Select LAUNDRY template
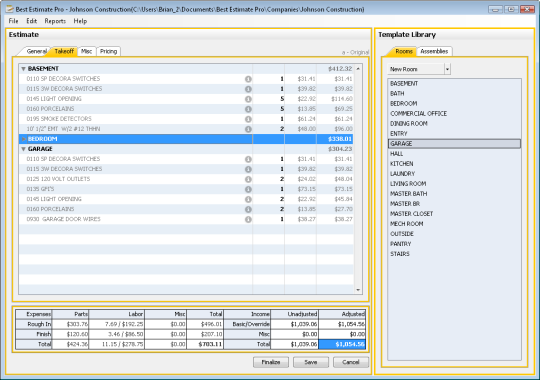 point(454,174)
